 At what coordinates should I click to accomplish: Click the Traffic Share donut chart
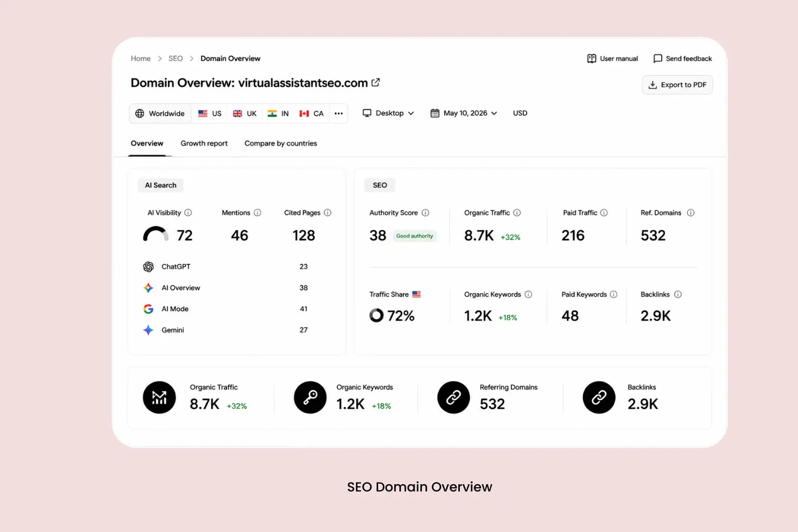(376, 315)
